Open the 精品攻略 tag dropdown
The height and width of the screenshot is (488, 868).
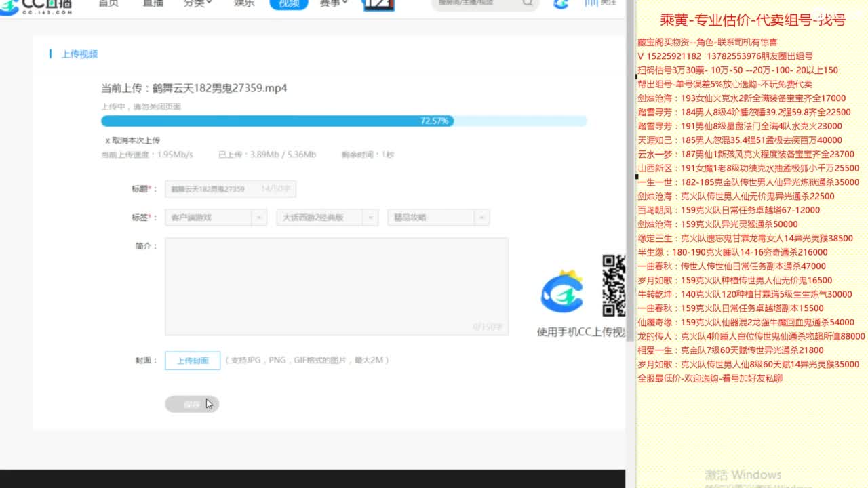(438, 218)
